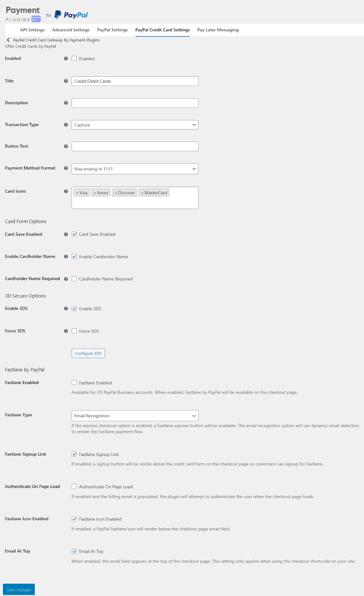364x596 pixels.
Task: Focus the Description text field
Action: 135,103
